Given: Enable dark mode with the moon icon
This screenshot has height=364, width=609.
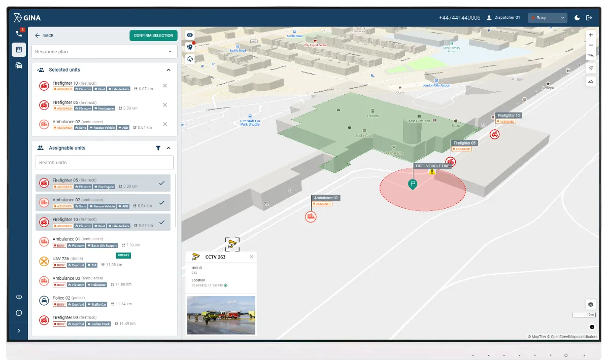Looking at the screenshot, I should pos(577,17).
